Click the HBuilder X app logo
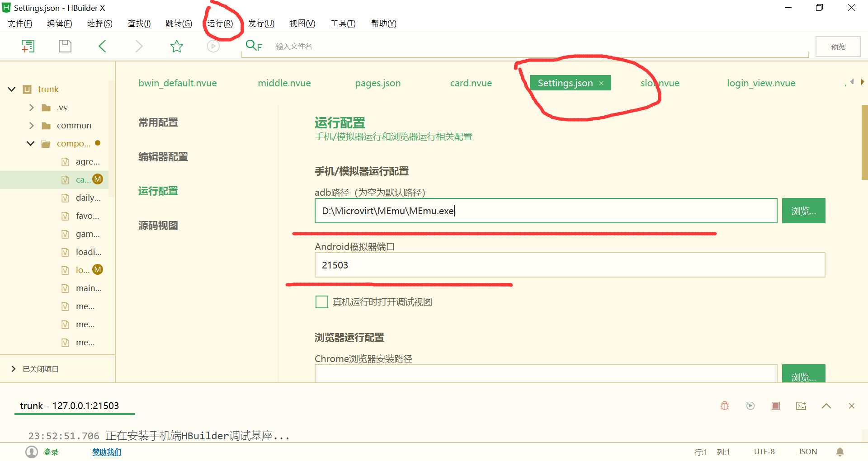Viewport: 868px width, 461px height. tap(6, 8)
